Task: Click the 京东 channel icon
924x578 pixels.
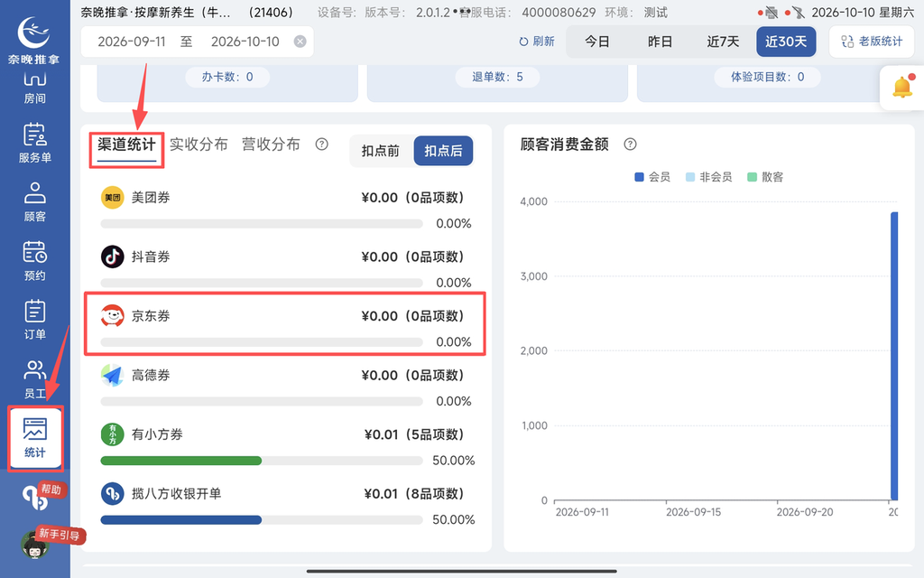Action: 112,315
